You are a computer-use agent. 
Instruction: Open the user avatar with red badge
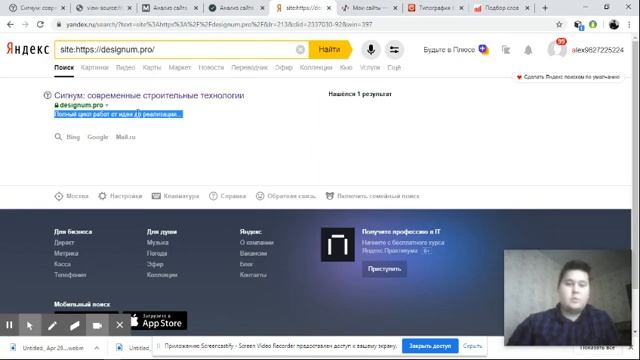557,49
